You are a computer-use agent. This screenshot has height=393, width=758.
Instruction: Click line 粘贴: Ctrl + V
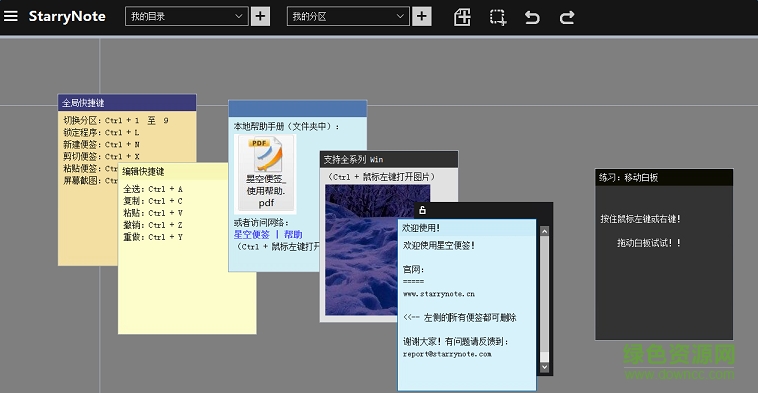(x=153, y=213)
